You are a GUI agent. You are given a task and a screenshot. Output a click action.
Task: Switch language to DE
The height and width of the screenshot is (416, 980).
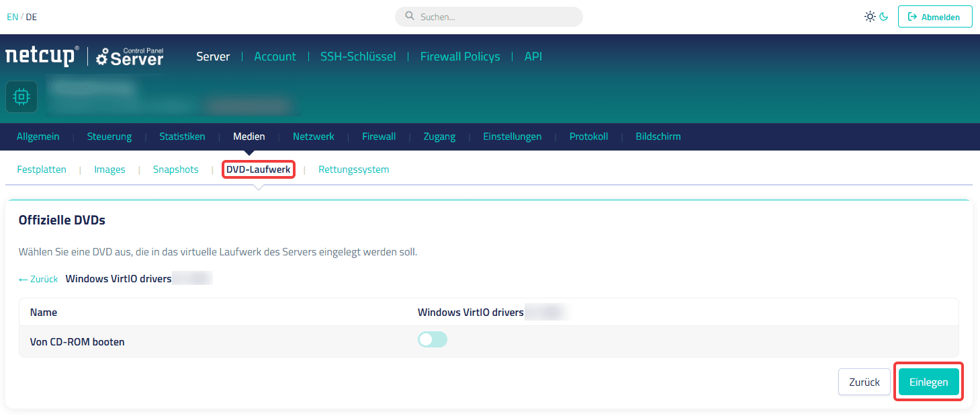tap(32, 17)
